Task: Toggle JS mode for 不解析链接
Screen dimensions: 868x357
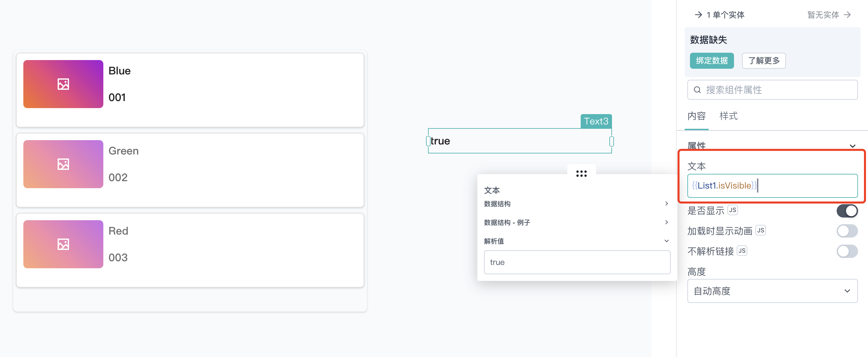Action: [x=742, y=250]
